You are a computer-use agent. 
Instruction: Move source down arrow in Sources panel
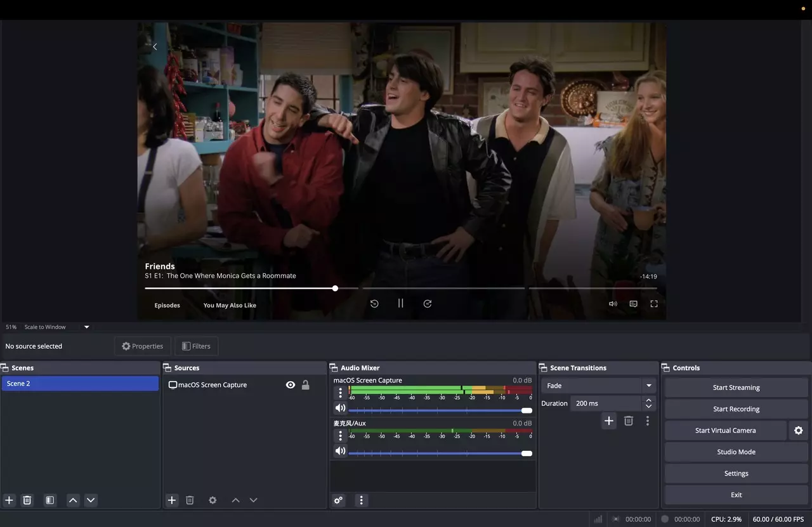click(253, 500)
